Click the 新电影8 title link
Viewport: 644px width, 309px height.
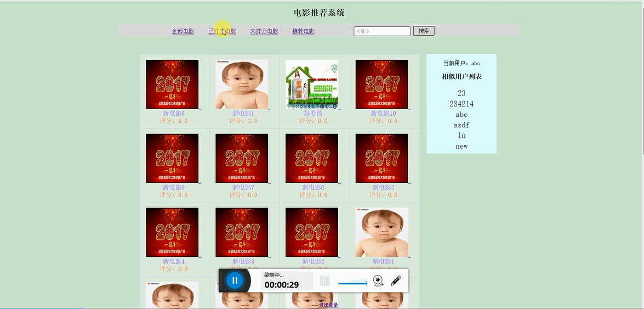(x=174, y=114)
